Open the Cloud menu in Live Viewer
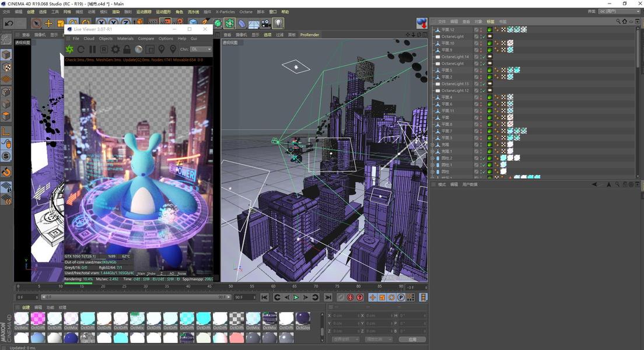The image size is (644, 350). coord(89,38)
